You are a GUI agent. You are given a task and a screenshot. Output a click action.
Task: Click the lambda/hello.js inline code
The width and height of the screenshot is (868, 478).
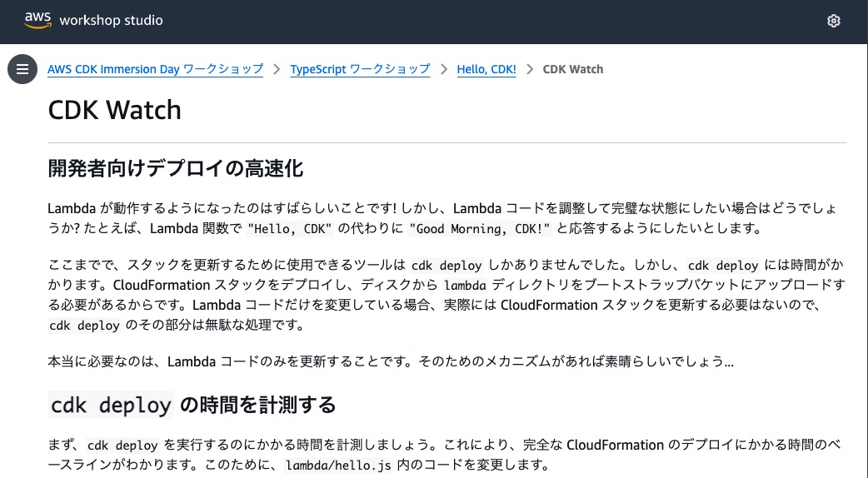coord(339,465)
